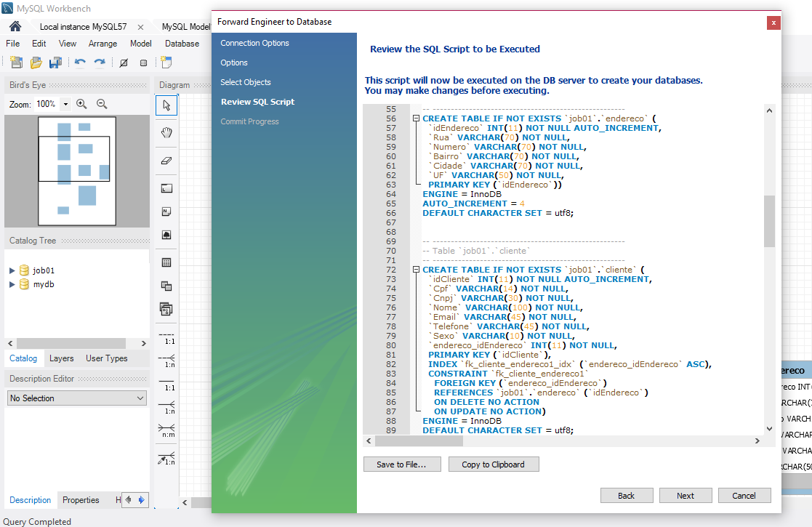
Task: Switch to the User Types tab
Action: [x=107, y=358]
